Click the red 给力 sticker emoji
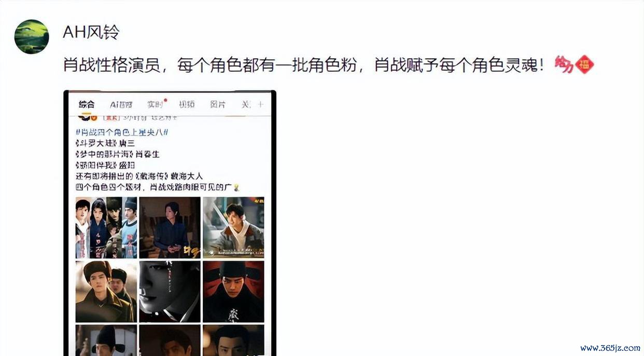The image size is (644, 356). click(563, 64)
